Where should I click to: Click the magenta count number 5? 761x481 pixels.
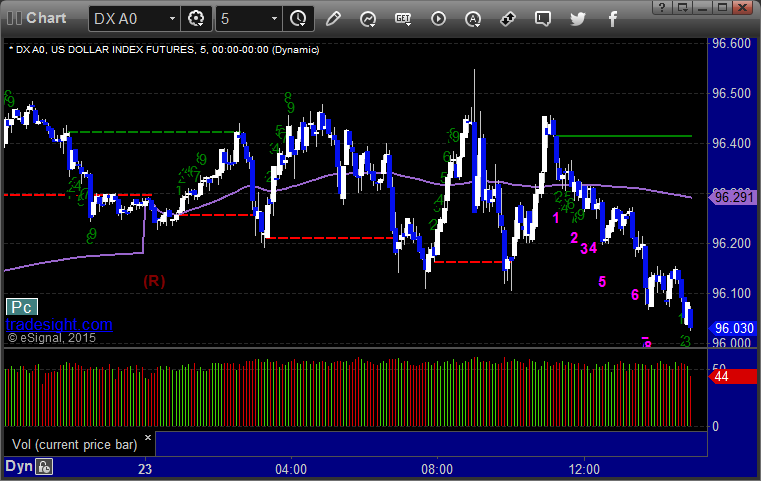coord(602,282)
